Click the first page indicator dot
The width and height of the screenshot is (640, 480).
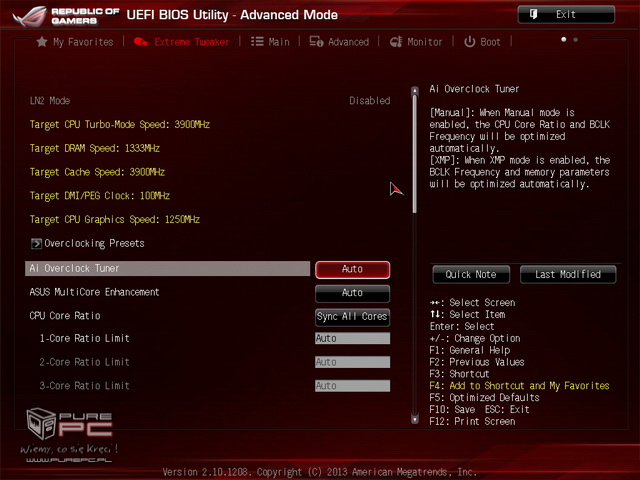click(564, 40)
